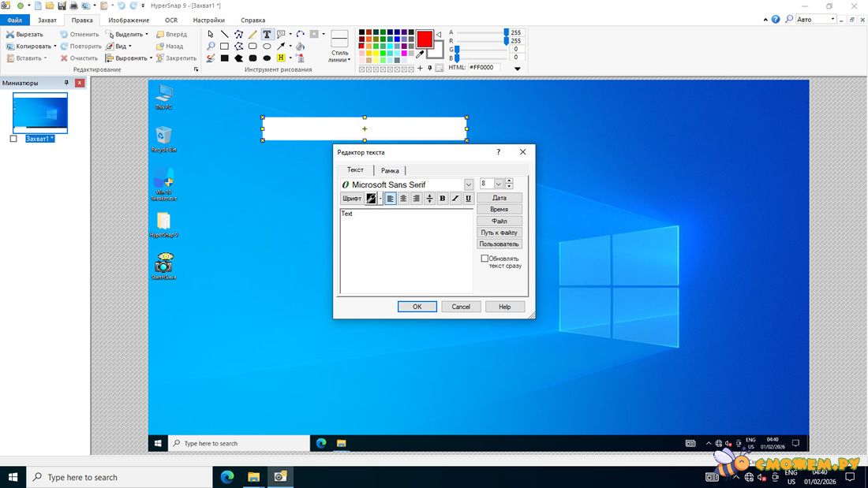Activate the eyedropper color picker
This screenshot has height=488, width=868.
(x=421, y=54)
